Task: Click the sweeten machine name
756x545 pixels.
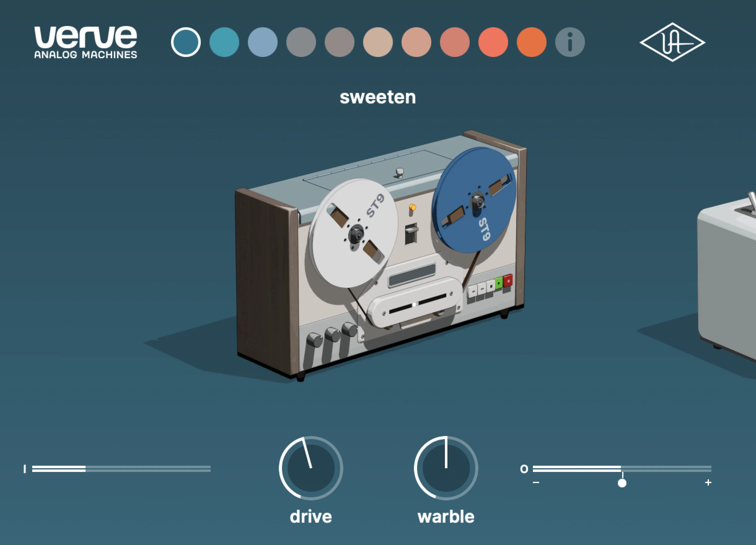Action: (x=378, y=97)
